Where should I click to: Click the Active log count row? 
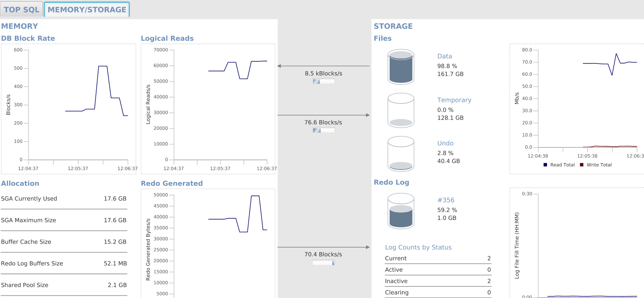[x=438, y=270]
